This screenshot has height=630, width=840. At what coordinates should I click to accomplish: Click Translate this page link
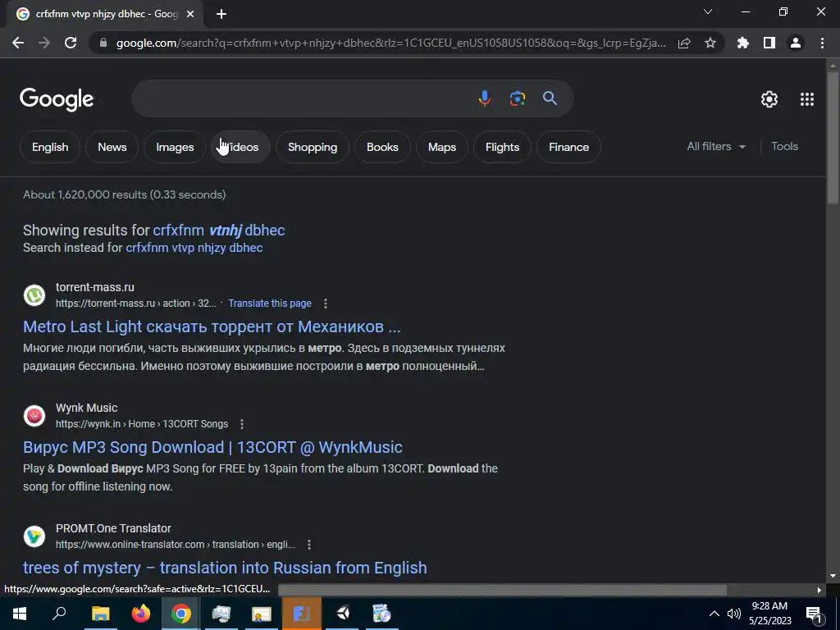click(x=269, y=304)
